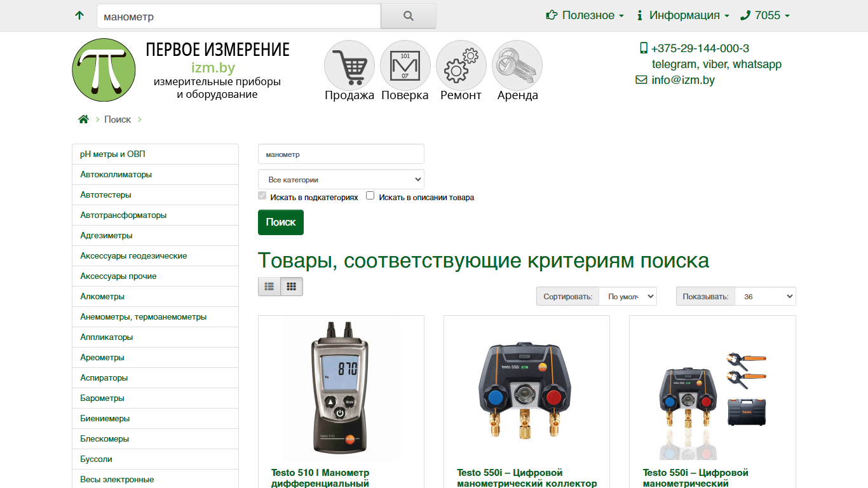Open the Продажа shopping cart icon

point(349,66)
